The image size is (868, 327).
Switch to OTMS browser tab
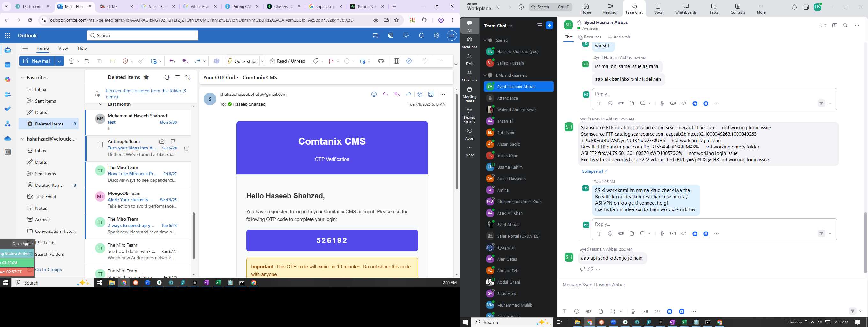click(x=116, y=6)
